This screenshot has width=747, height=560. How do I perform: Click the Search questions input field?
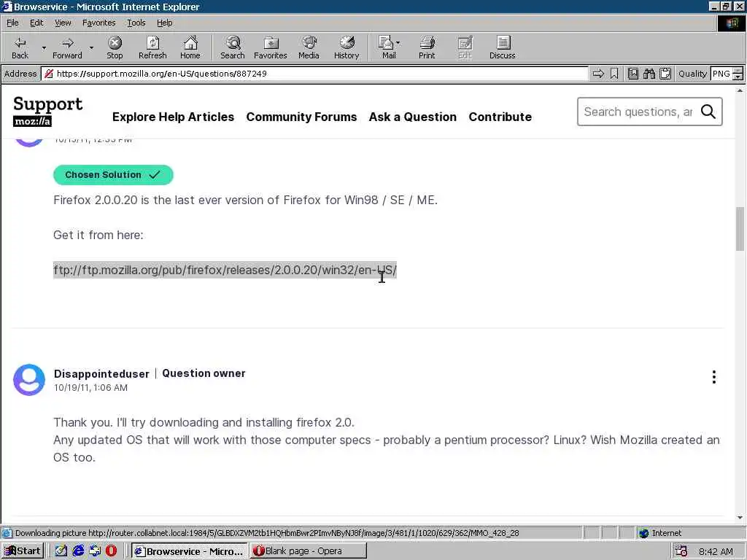point(638,112)
